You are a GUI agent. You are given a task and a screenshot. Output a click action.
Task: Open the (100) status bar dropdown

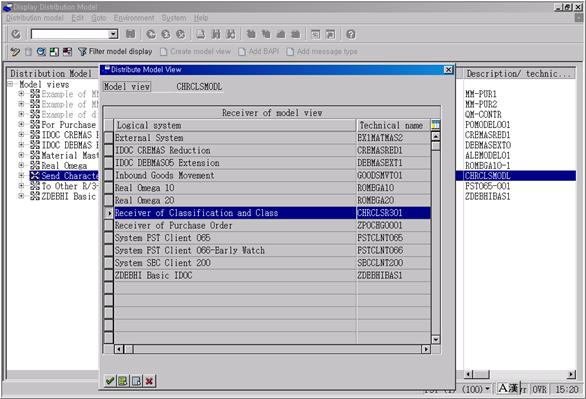[487, 389]
